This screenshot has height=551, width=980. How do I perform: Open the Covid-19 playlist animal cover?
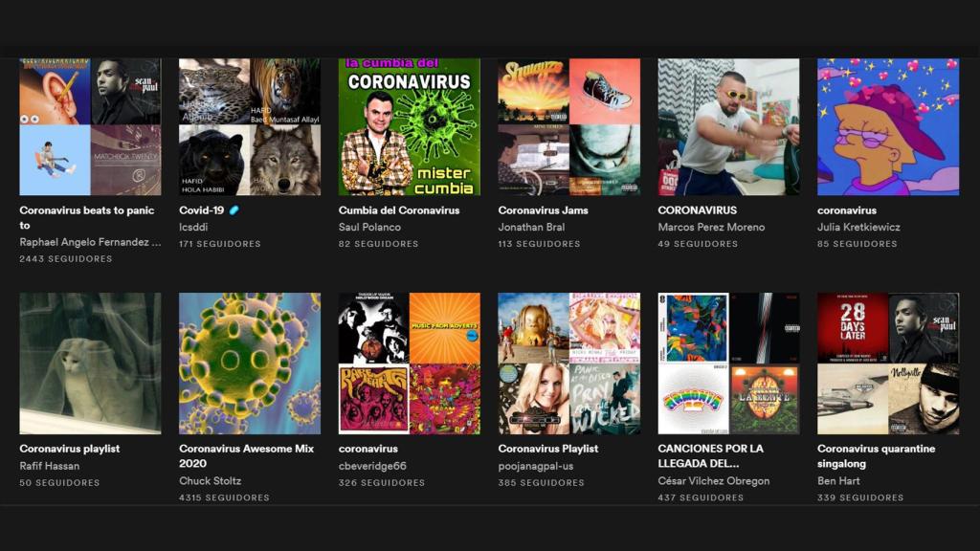tap(250, 127)
